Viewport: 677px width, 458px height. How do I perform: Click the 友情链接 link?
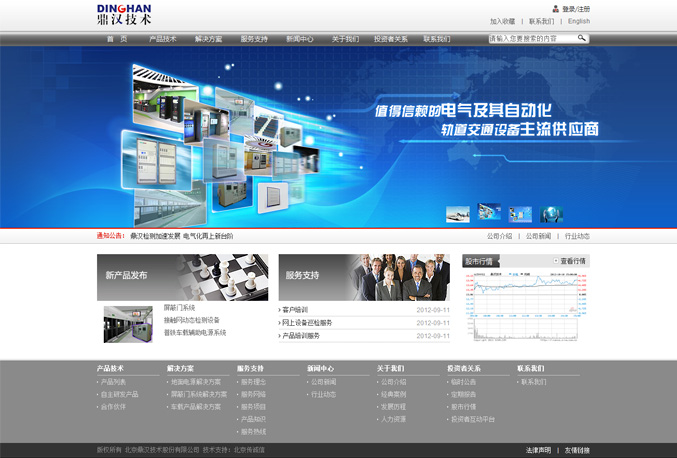577,450
